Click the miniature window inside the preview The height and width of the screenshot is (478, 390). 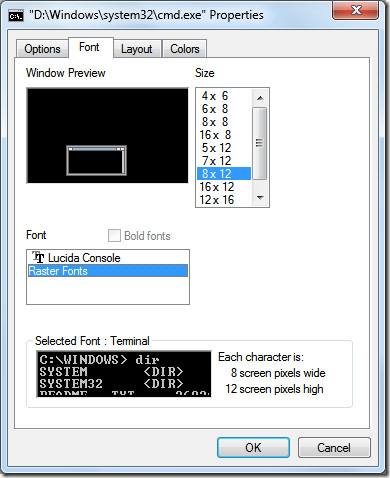pyautogui.click(x=96, y=160)
